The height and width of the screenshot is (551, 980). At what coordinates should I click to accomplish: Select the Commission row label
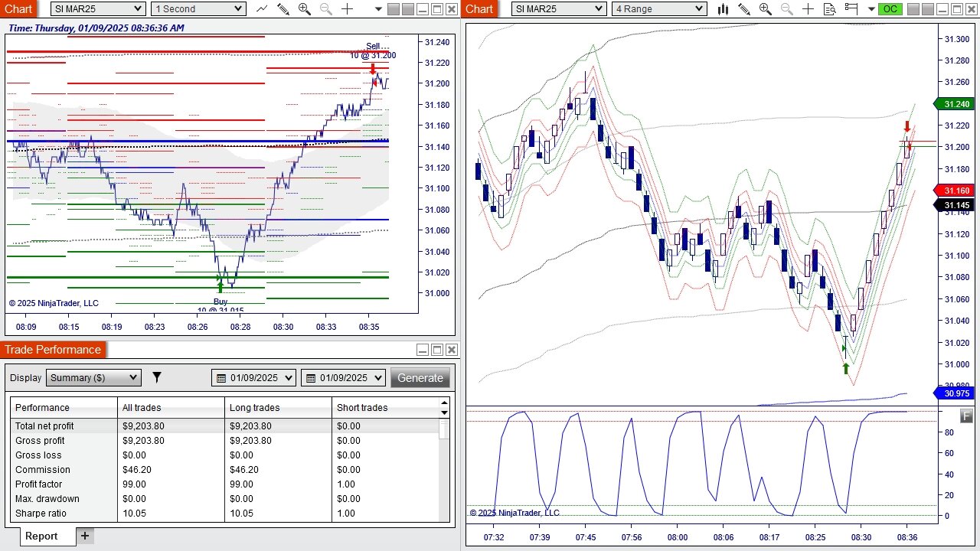point(42,470)
